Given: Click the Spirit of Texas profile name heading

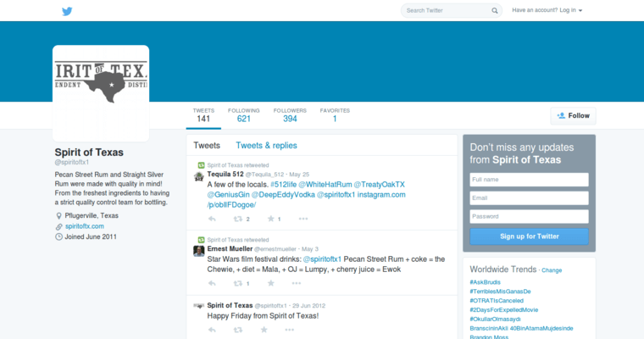Looking at the screenshot, I should (x=89, y=153).
